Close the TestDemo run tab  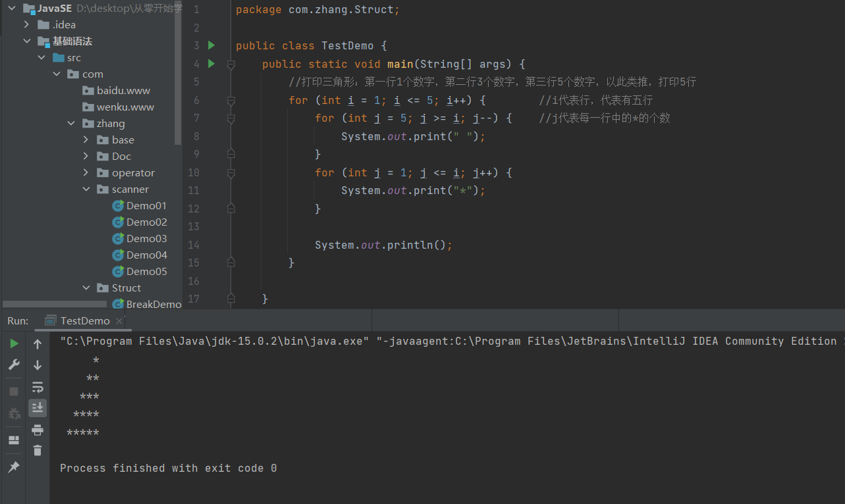coord(119,321)
